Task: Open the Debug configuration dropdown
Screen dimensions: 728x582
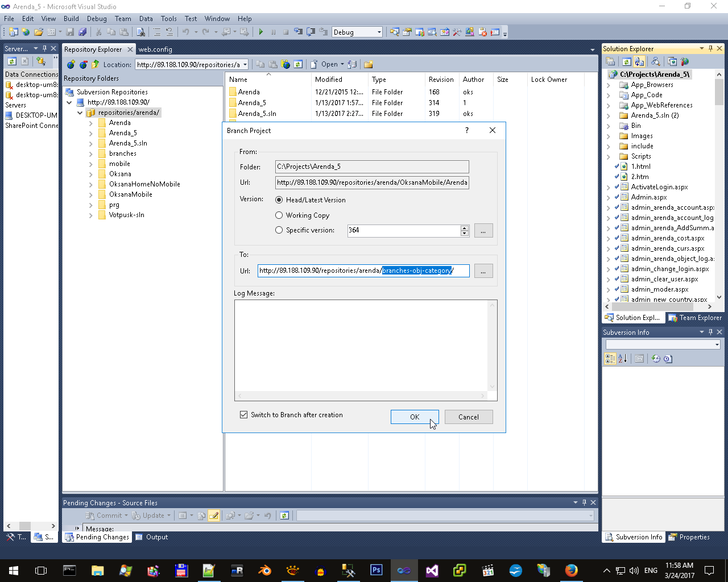Action: click(379, 32)
